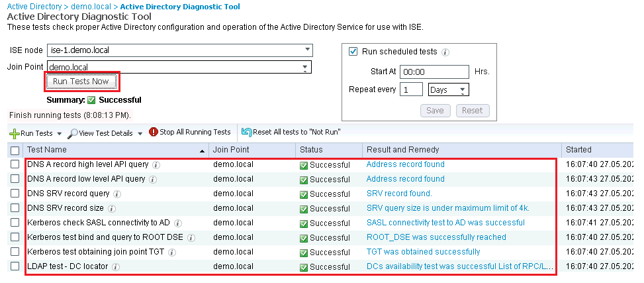Tick the select-all checkbox in table header
The width and height of the screenshot is (644, 283).
(15, 151)
